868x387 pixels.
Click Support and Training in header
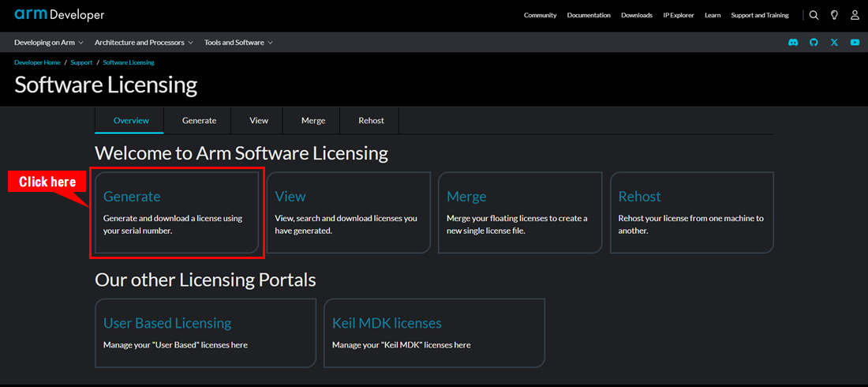[759, 15]
